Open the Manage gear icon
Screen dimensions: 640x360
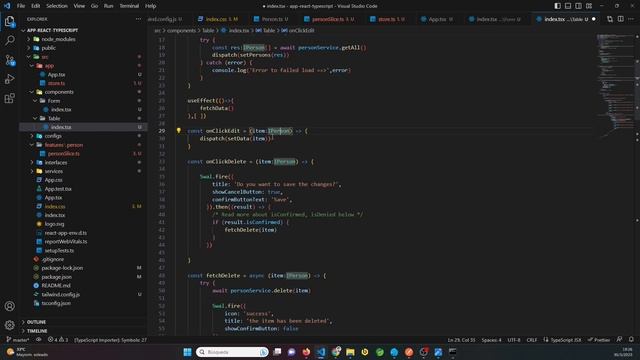pos(9,325)
